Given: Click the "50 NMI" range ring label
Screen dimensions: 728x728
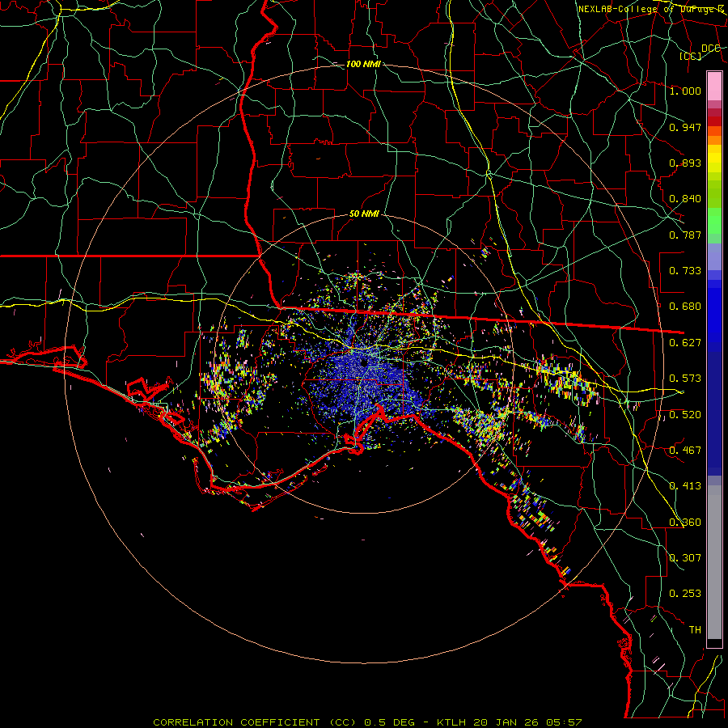Looking at the screenshot, I should (x=364, y=214).
